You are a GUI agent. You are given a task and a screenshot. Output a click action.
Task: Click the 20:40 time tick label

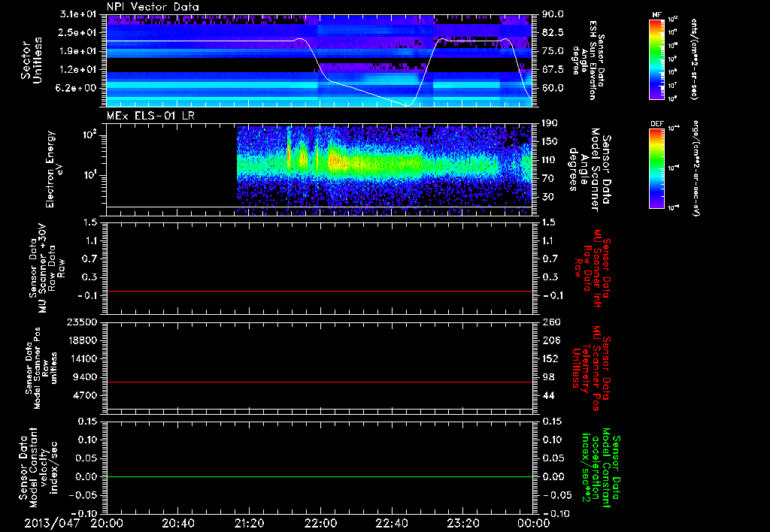click(x=178, y=523)
